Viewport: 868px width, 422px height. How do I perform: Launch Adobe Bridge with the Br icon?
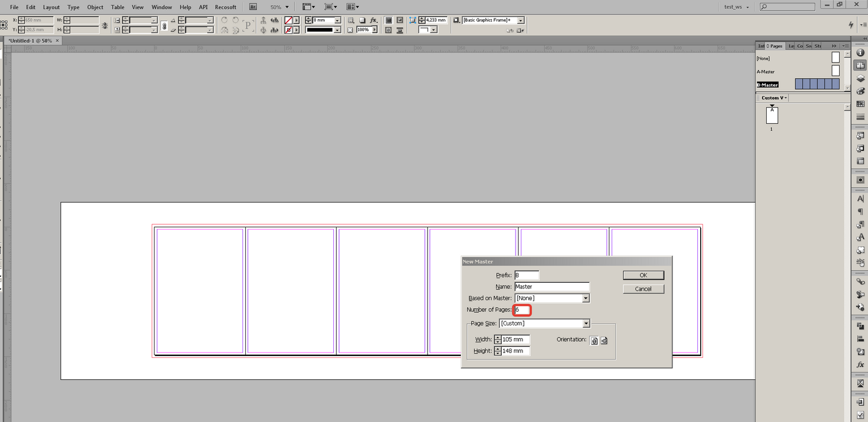click(x=253, y=7)
